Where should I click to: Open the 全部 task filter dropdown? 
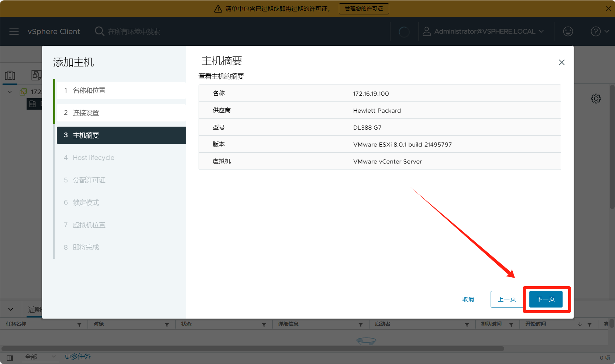pyautogui.click(x=40, y=357)
